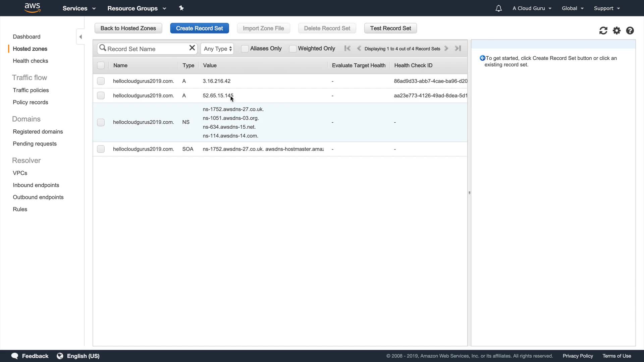Select the NS record set checkbox
This screenshot has height=362, width=644.
point(101,122)
